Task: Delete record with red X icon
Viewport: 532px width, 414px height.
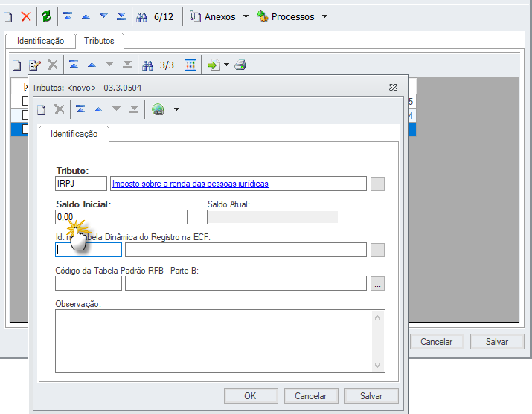Action: (x=26, y=16)
